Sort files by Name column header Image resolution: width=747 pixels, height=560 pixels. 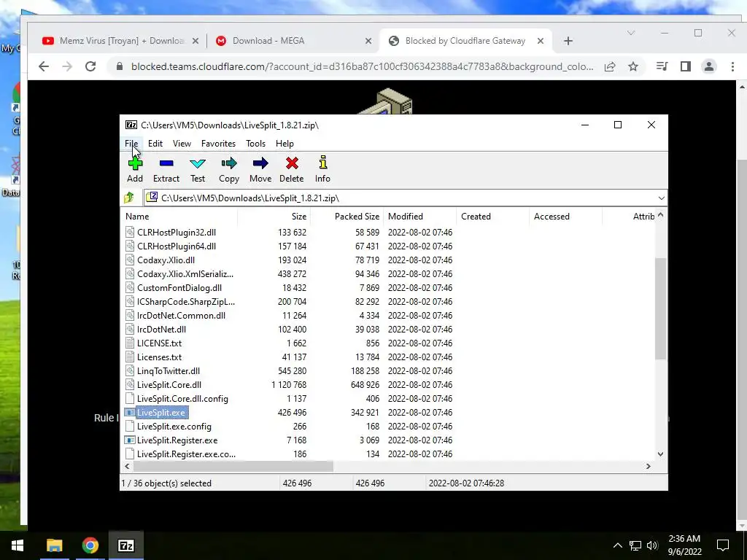coord(179,216)
